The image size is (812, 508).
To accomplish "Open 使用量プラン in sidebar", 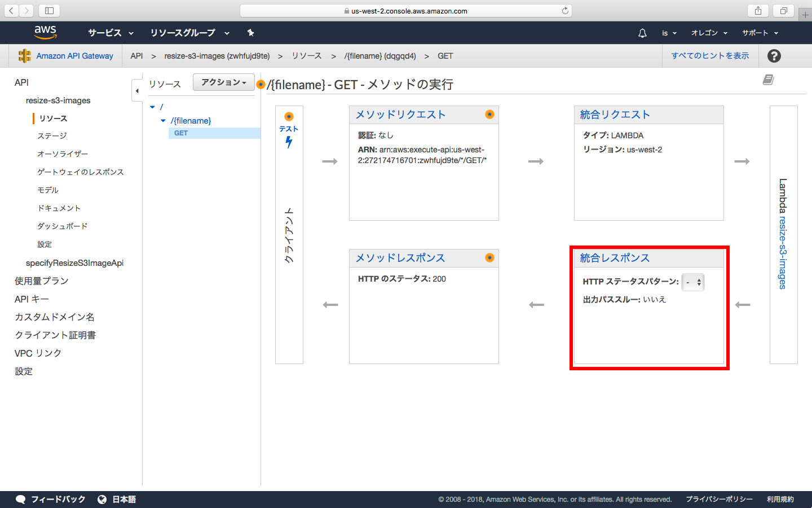I will tap(42, 281).
